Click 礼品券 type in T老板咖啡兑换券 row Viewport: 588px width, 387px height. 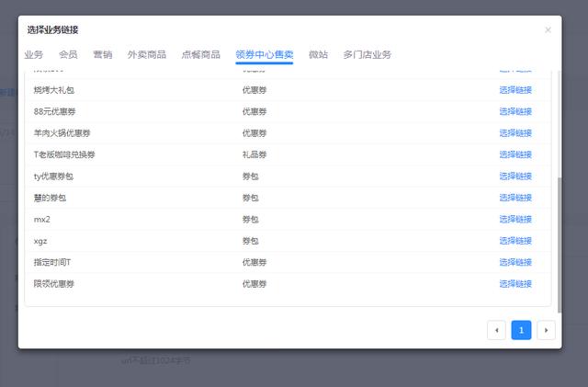(254, 154)
